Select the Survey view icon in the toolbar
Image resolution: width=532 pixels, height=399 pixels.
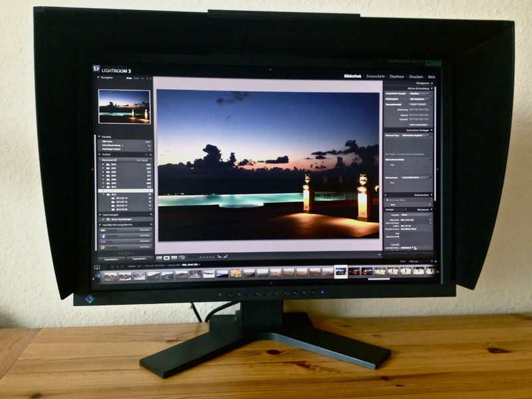182,258
